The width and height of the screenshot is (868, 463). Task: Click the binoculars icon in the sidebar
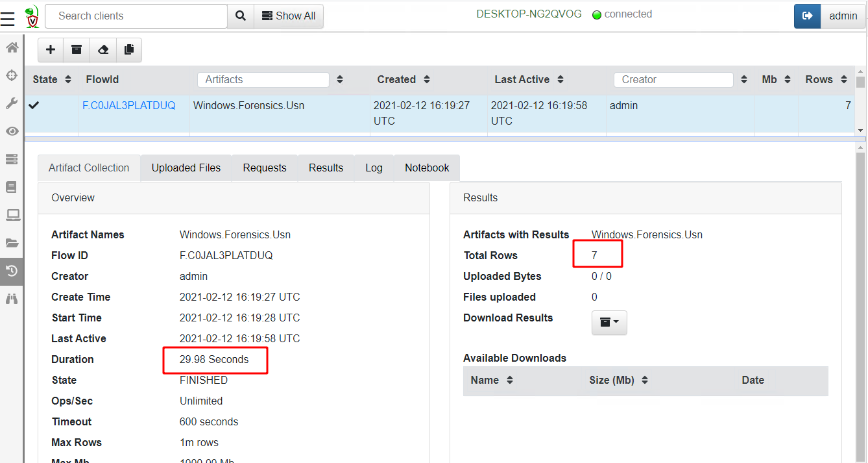12,299
